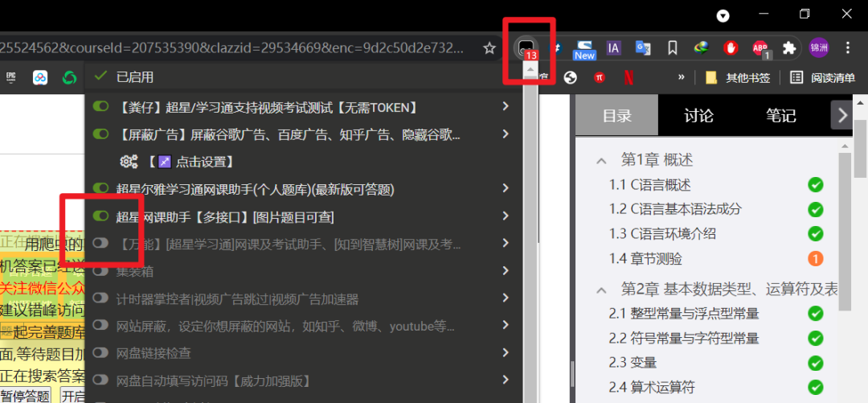Switch to the 目录 tab
Image resolution: width=868 pixels, height=403 pixels.
(x=616, y=115)
